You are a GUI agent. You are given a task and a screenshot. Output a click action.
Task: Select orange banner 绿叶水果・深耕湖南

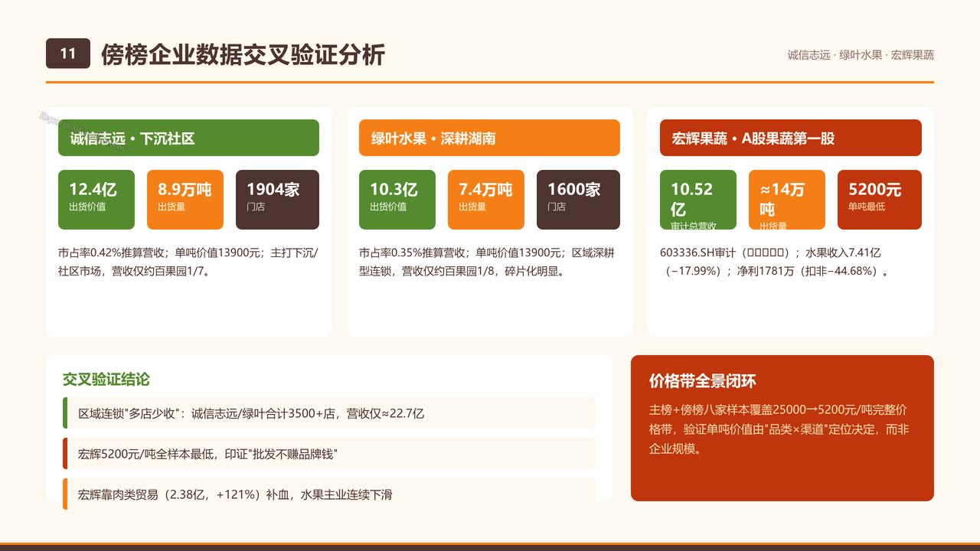pos(489,138)
